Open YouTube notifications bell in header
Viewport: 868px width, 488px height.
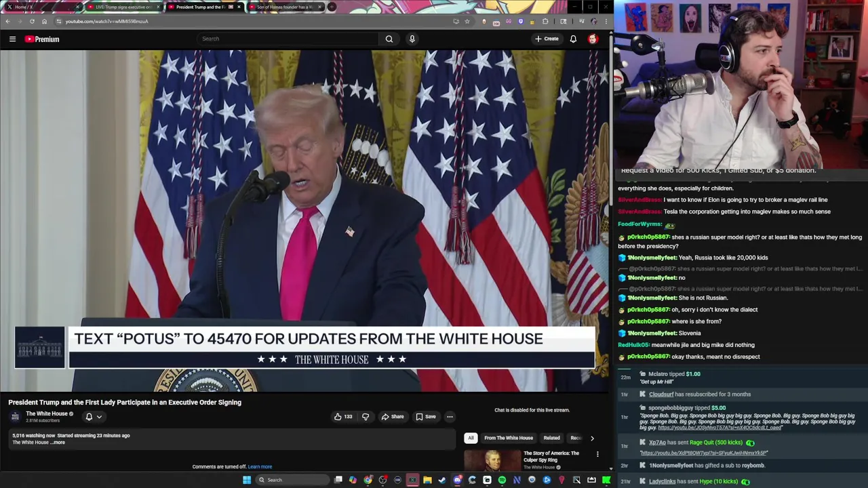coord(573,39)
